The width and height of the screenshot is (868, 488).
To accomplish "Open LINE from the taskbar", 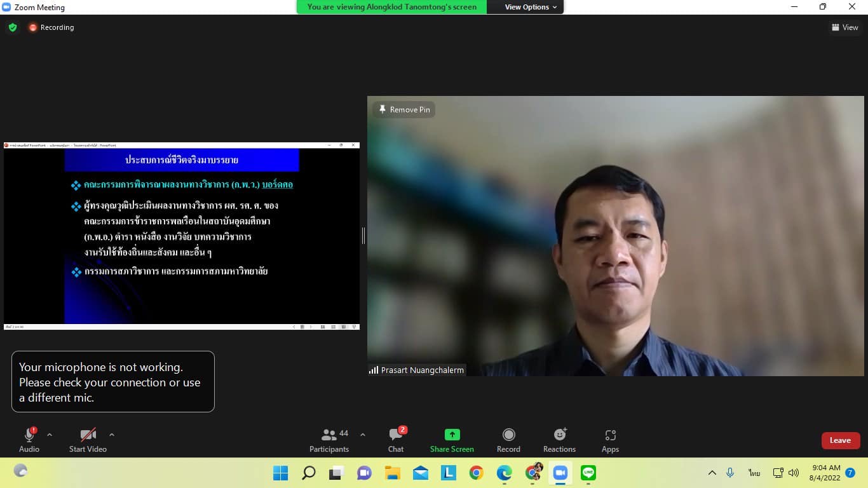I will coord(588,473).
